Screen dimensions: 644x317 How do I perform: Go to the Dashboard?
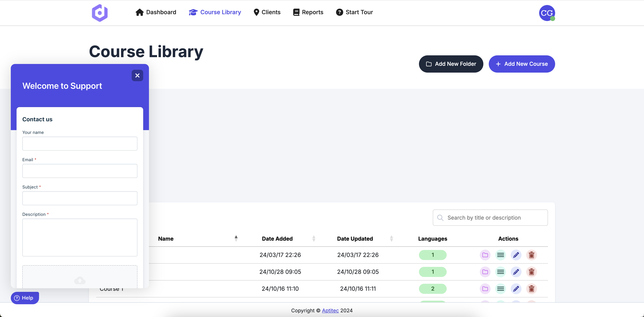pyautogui.click(x=155, y=12)
